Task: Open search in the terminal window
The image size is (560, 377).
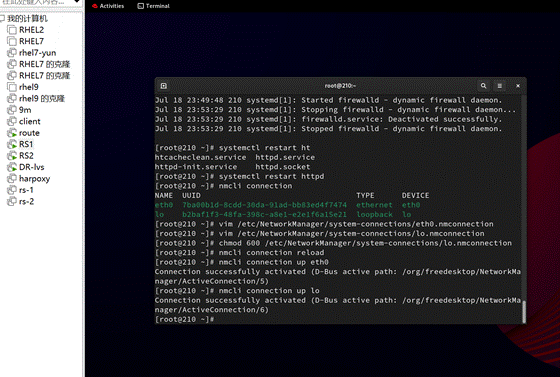Action: pyautogui.click(x=483, y=86)
